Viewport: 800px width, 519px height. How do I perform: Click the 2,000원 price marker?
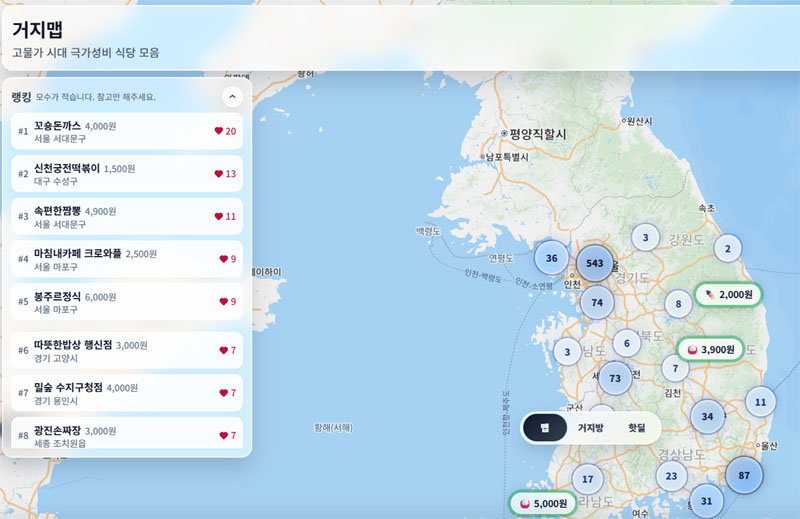[728, 294]
